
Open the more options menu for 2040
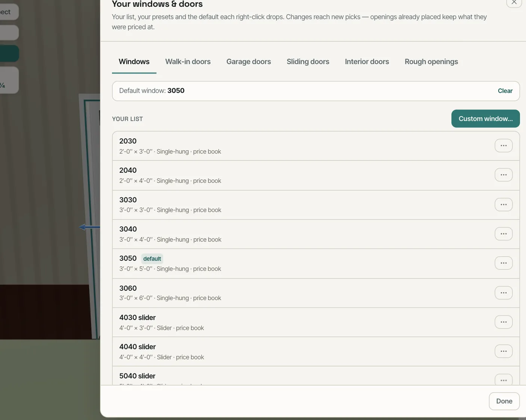pos(503,175)
